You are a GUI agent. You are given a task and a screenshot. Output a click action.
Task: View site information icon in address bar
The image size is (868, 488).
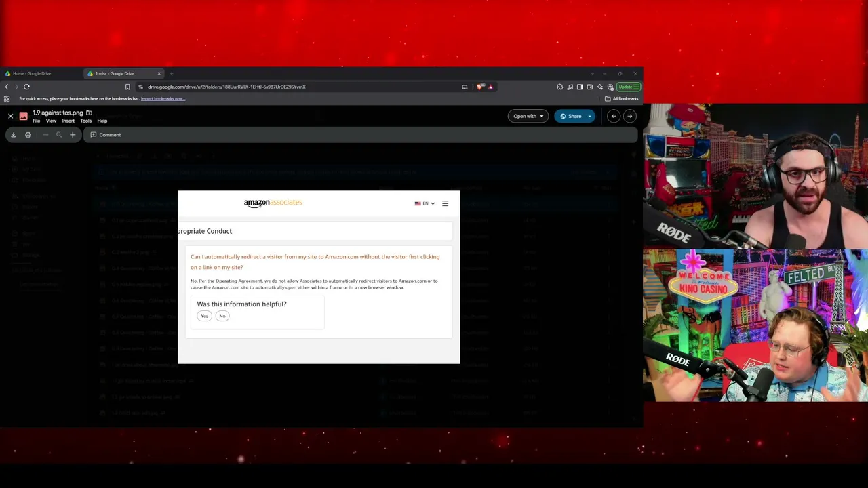tap(140, 87)
